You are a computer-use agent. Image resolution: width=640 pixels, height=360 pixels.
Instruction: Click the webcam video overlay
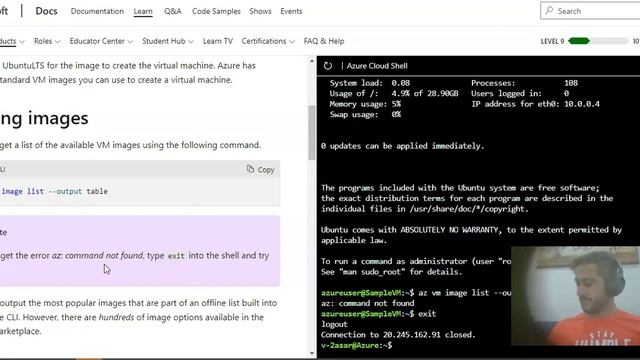tap(576, 296)
